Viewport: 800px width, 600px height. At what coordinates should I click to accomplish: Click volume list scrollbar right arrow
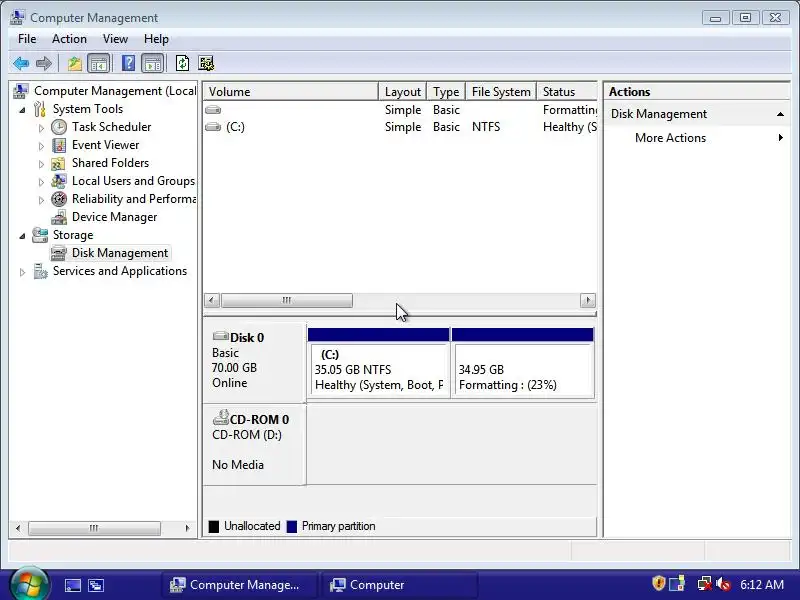(588, 301)
